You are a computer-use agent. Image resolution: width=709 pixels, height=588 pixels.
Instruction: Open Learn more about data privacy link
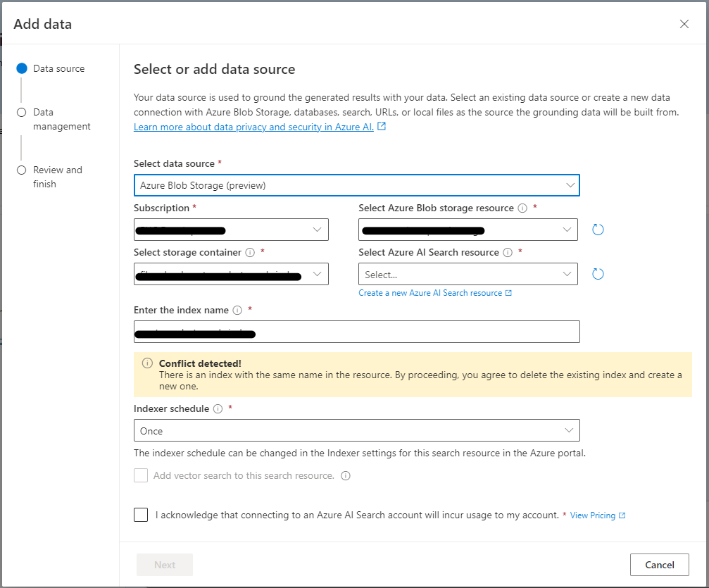tap(253, 127)
